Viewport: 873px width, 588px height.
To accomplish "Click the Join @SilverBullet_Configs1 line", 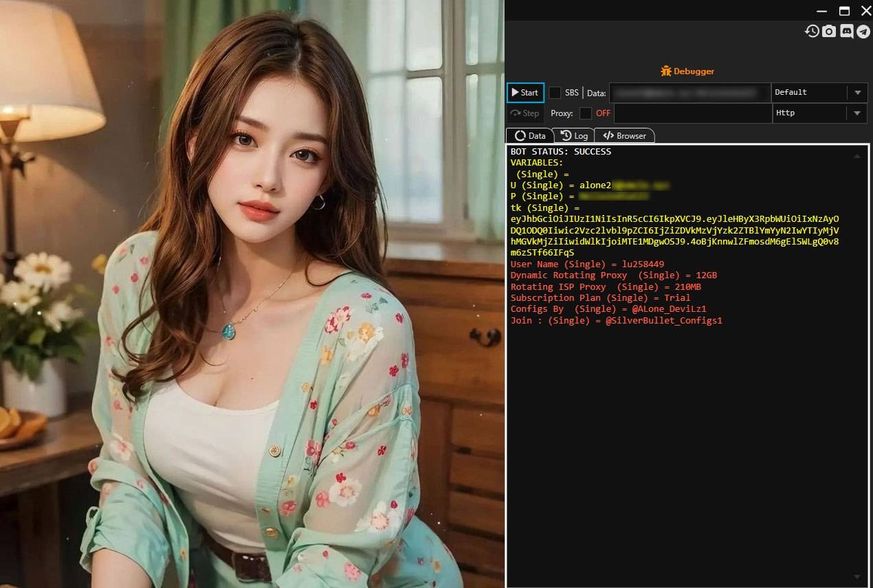I will pyautogui.click(x=616, y=321).
